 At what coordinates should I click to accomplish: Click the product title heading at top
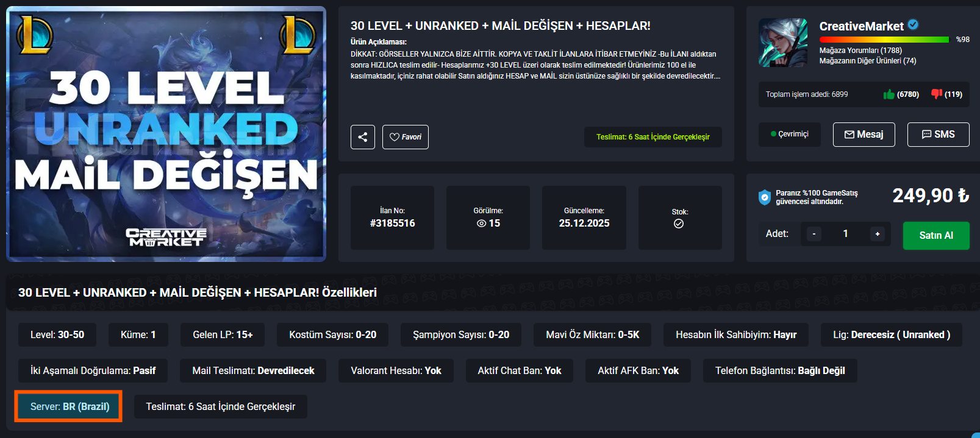click(500, 26)
